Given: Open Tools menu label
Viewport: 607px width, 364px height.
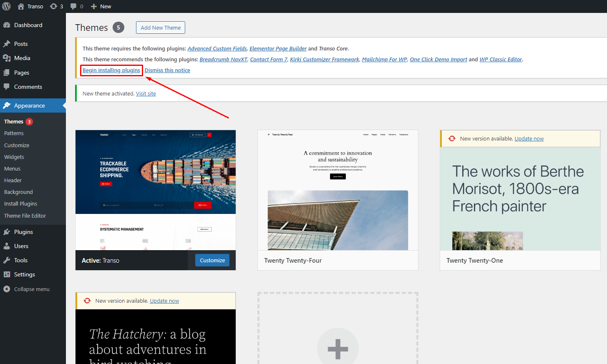Looking at the screenshot, I should coord(21,260).
